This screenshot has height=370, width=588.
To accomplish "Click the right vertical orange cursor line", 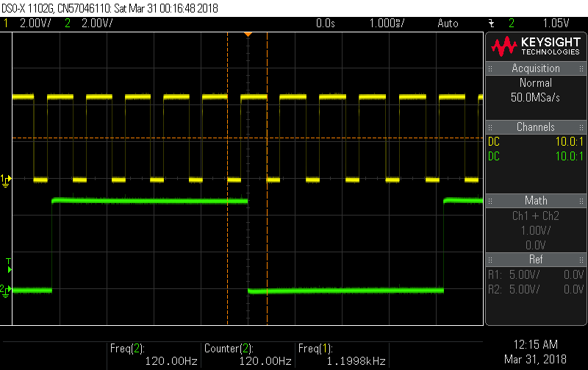I will pyautogui.click(x=267, y=179).
